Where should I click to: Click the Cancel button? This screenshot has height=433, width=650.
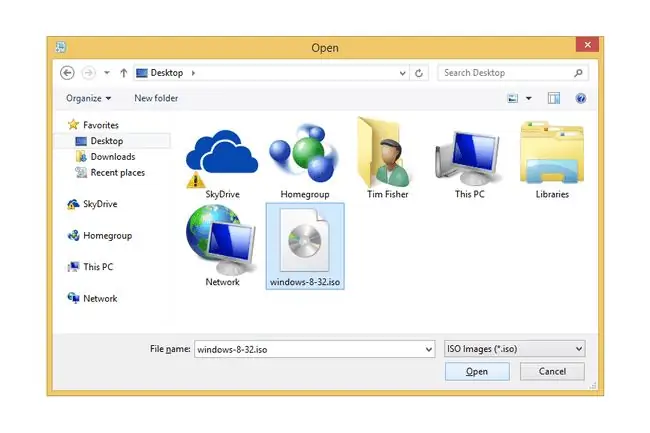point(552,371)
